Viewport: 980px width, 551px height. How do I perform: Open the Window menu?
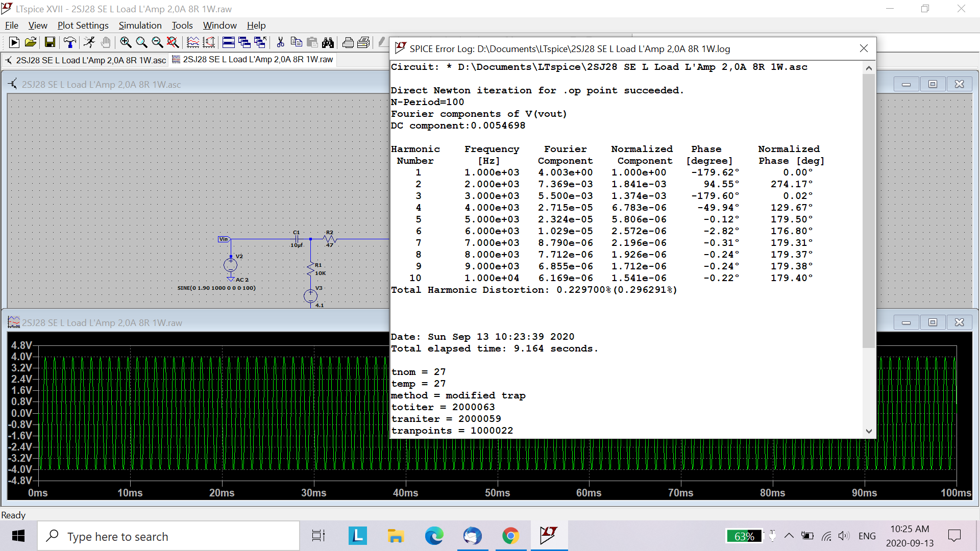click(219, 25)
